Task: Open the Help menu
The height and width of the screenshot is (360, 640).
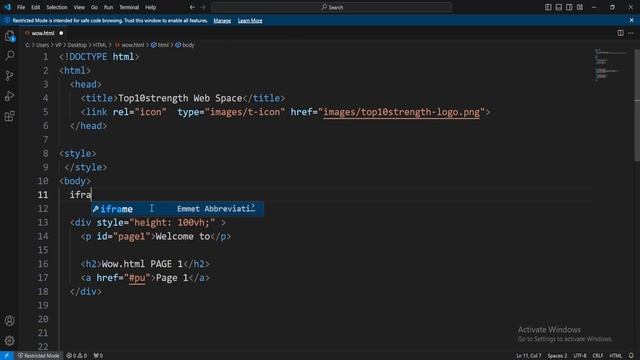Action: (151, 7)
